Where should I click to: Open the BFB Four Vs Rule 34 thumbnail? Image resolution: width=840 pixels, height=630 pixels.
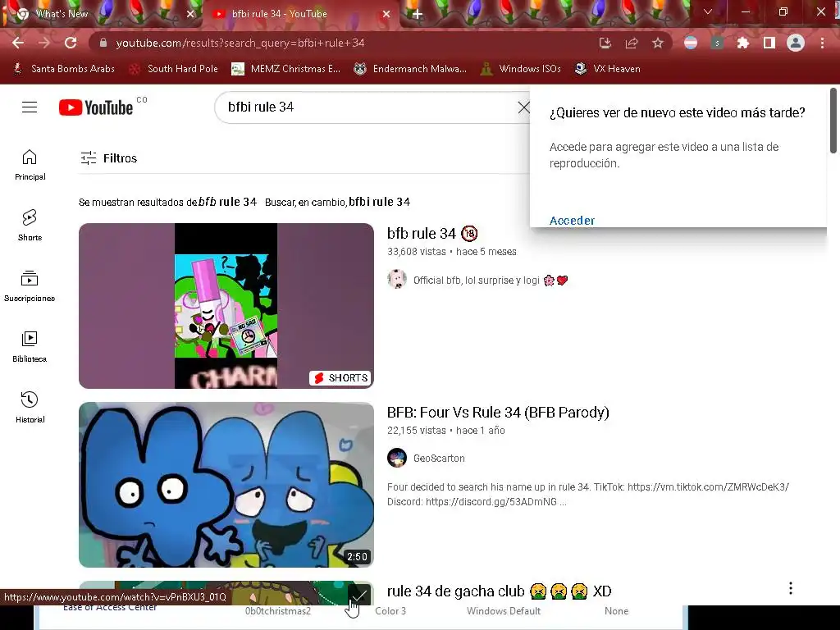226,485
